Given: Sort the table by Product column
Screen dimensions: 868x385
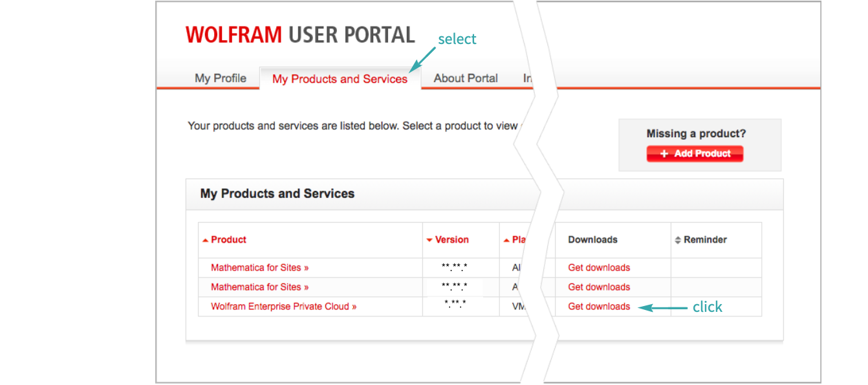Looking at the screenshot, I should (x=224, y=239).
